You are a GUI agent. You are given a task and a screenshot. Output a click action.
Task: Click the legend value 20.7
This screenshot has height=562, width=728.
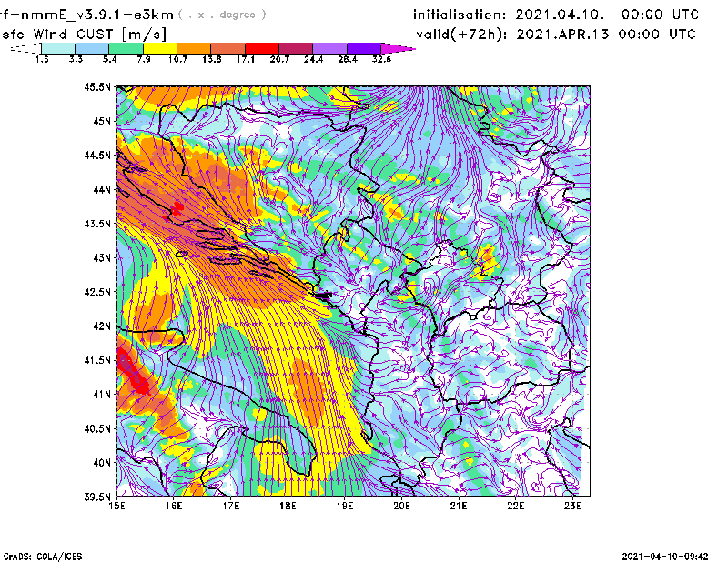click(279, 59)
